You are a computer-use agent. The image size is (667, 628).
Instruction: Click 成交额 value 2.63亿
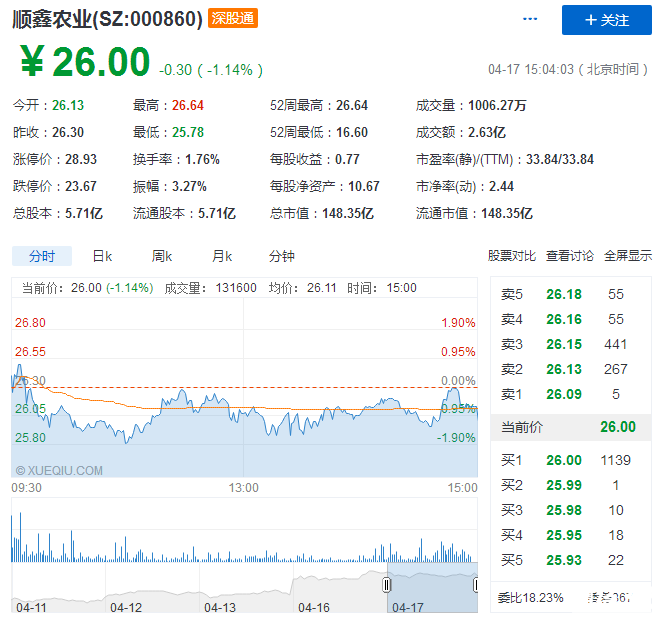487,132
